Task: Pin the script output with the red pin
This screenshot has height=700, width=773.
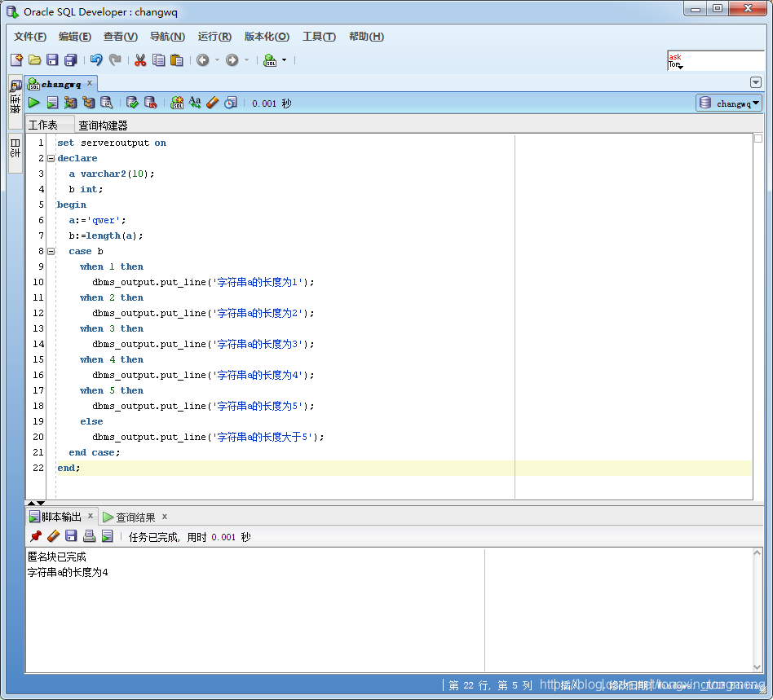Action: coord(36,536)
